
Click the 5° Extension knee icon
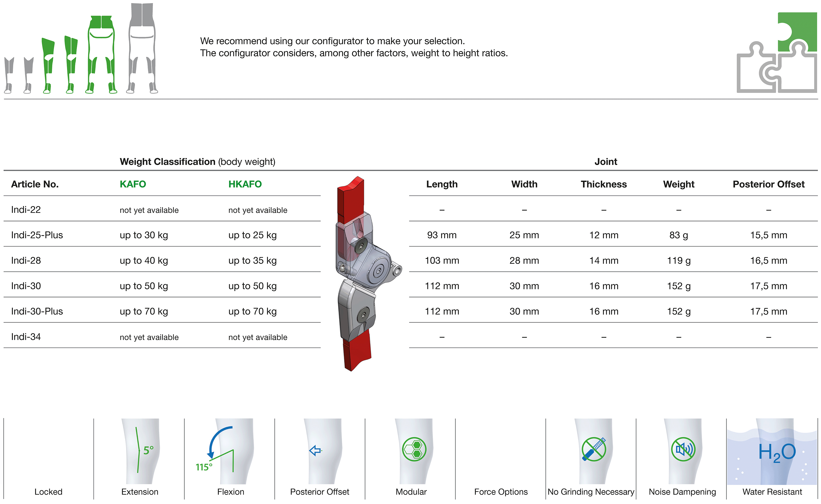[140, 451]
